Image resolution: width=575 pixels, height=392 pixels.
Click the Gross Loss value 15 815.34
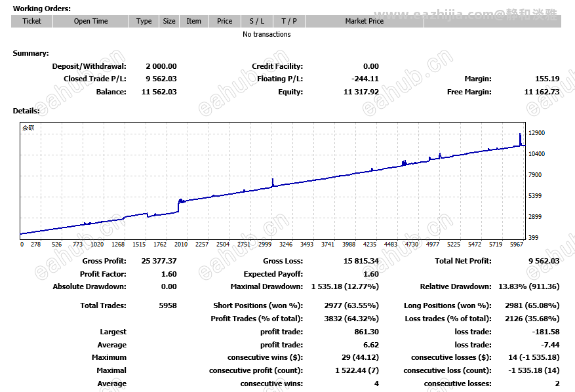coord(361,261)
